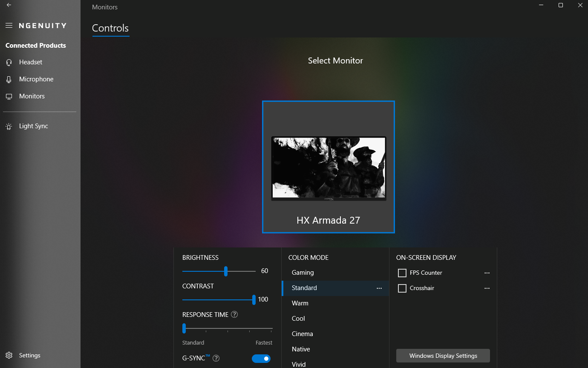The width and height of the screenshot is (588, 368).
Task: Select Vivid color mode
Action: point(335,363)
